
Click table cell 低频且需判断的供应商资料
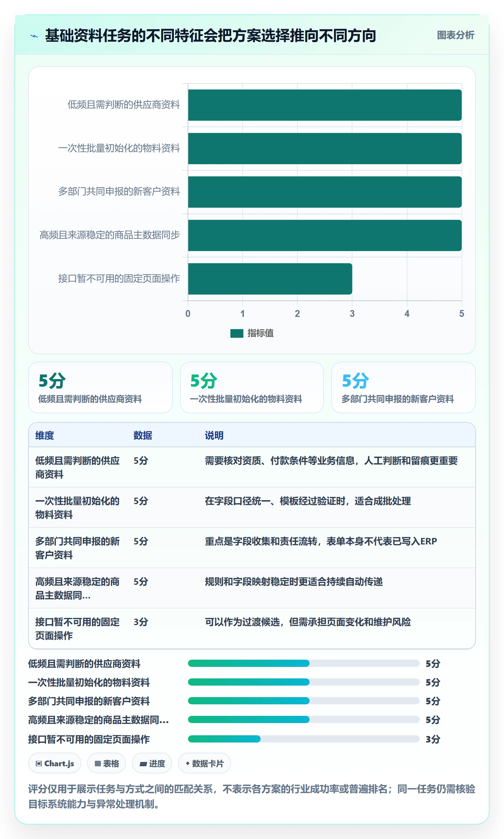point(77,467)
